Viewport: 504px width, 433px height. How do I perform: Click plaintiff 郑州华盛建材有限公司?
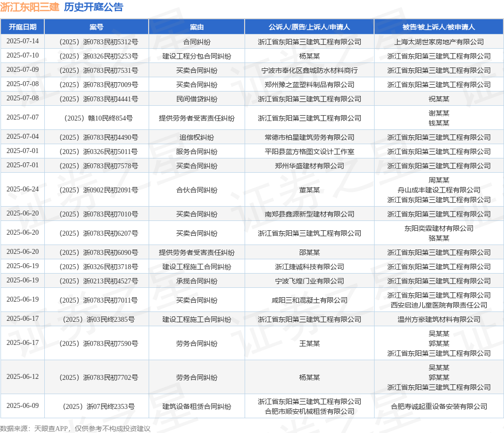pos(309,166)
